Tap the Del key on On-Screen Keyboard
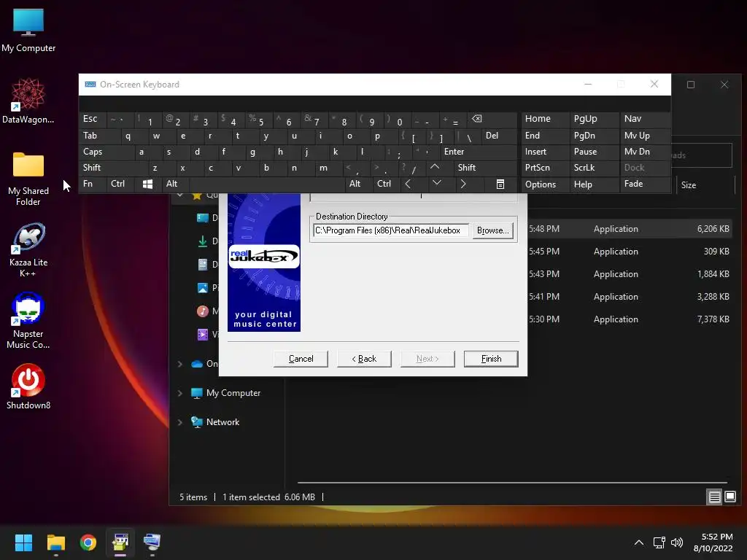The height and width of the screenshot is (560, 747). [x=499, y=136]
